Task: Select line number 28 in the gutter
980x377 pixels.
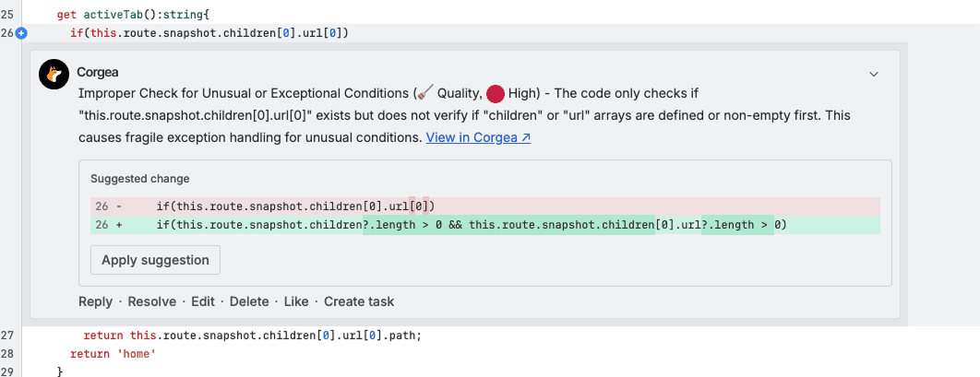Action: click(7, 354)
